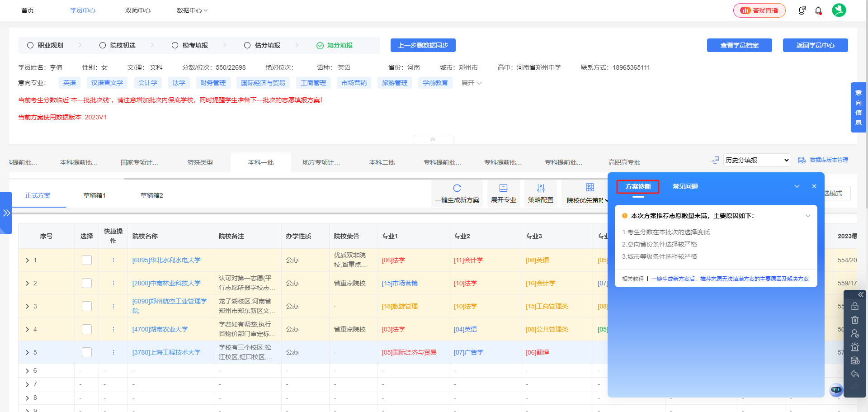
Task: Expand table row 5
Action: 28,352
